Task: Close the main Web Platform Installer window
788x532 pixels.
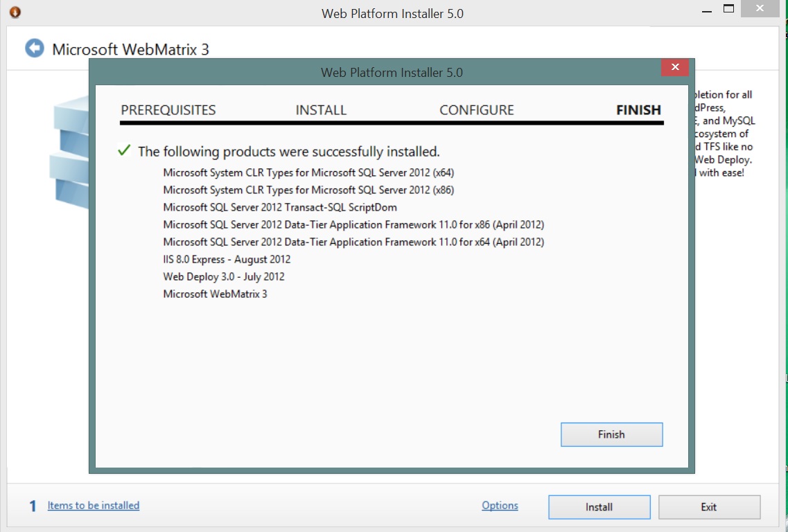Action: click(760, 8)
